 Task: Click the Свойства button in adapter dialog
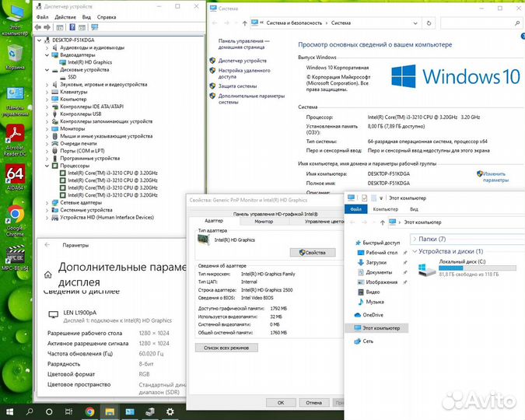313,253
